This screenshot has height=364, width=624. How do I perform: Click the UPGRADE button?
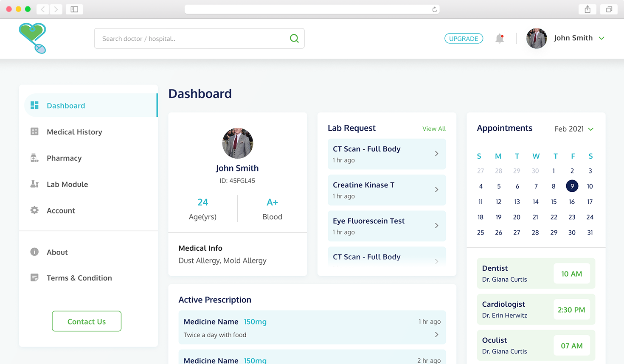[x=464, y=39]
